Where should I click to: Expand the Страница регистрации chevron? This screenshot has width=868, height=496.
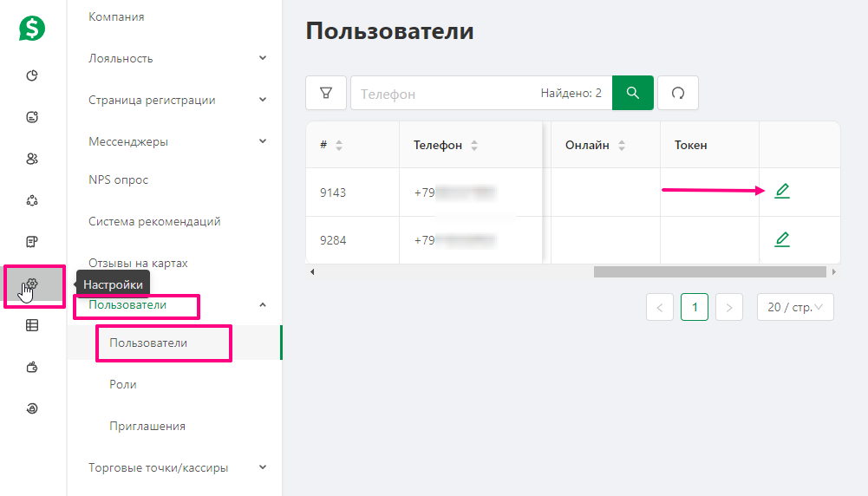pos(263,100)
